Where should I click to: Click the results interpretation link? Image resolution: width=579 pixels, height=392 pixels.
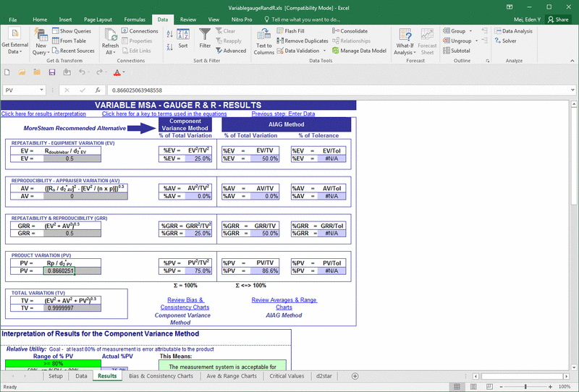43,114
